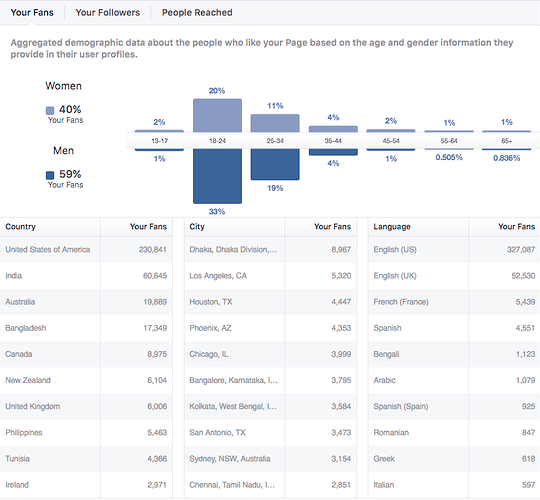Click the Women legend color swatch
This screenshot has height=500, width=540.
[x=50, y=111]
